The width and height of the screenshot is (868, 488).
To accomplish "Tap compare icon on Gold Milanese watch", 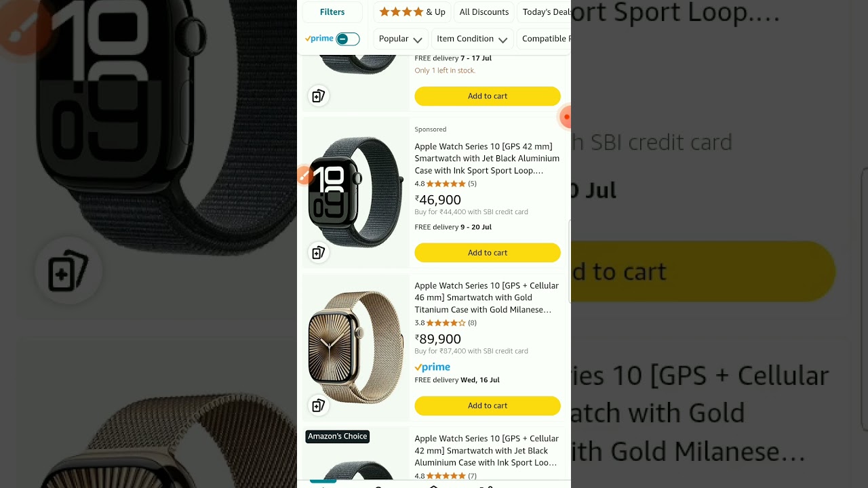I will [318, 405].
